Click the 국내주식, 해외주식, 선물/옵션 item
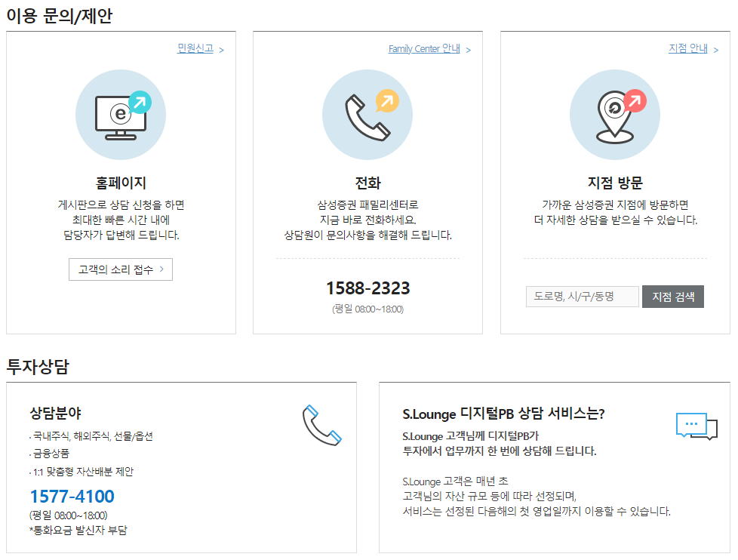This screenshot has width=738, height=560. [x=91, y=436]
